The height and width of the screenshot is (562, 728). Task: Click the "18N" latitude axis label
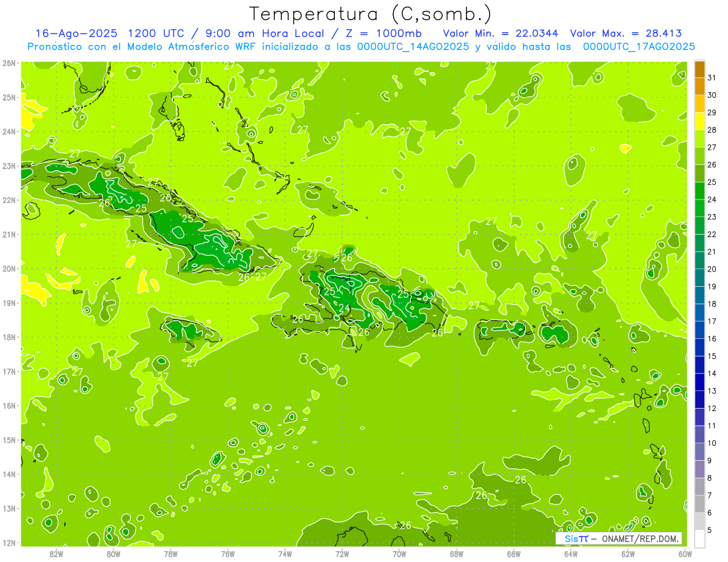[8, 337]
